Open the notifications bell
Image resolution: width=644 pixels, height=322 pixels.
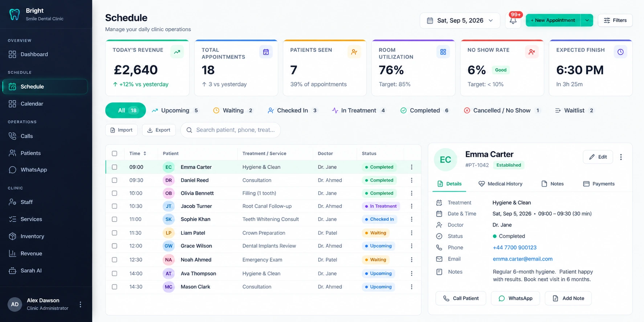513,21
